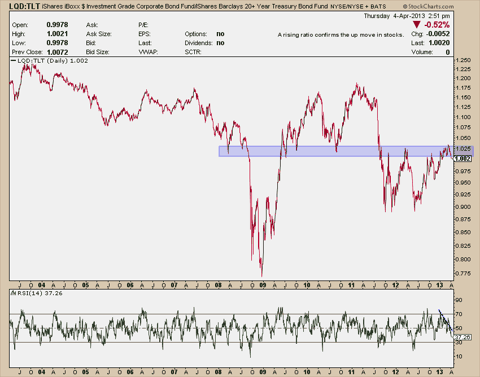Click year 09 on the price chart time axis

tap(263, 285)
